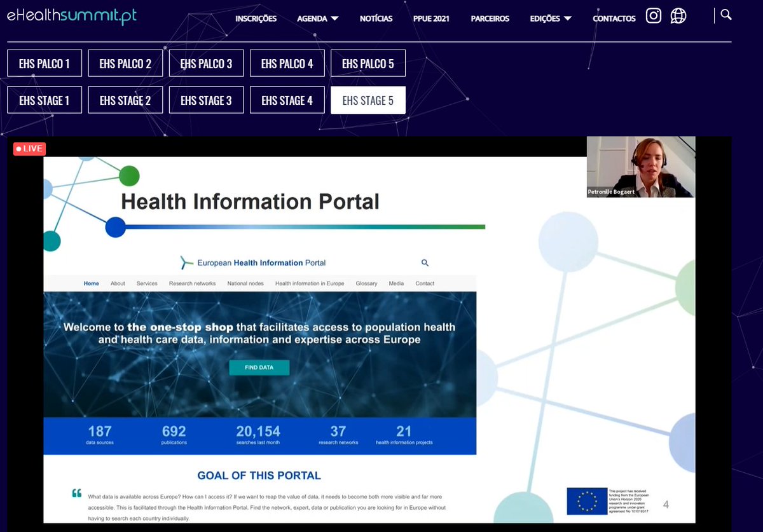763x532 pixels.
Task: Select the EHS PALCO 4 button
Action: click(287, 63)
